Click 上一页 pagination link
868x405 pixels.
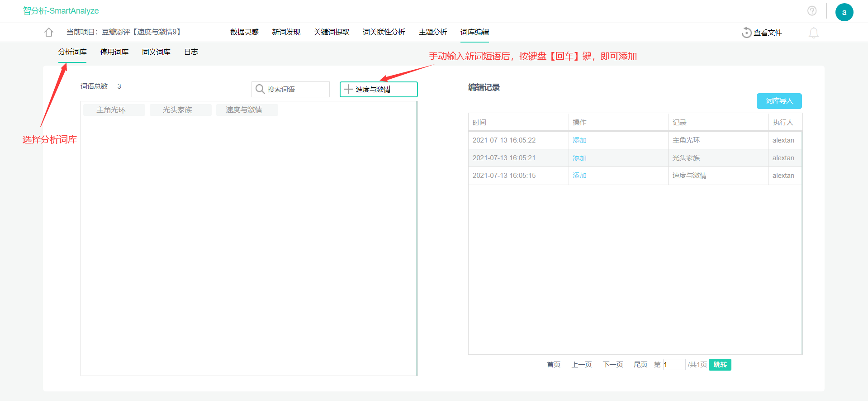click(x=582, y=365)
